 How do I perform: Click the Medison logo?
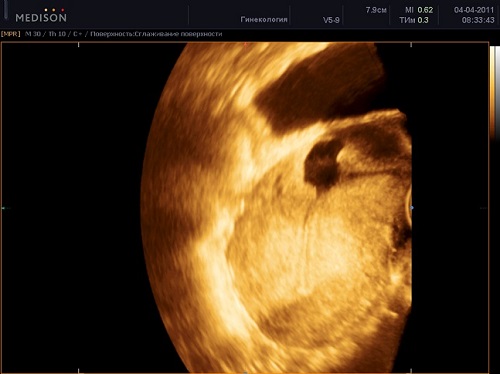[41, 16]
